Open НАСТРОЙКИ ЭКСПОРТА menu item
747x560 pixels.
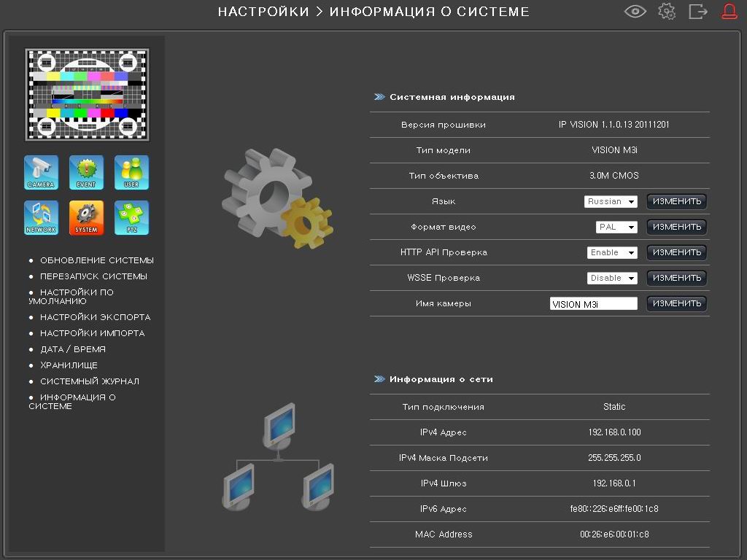(x=96, y=317)
